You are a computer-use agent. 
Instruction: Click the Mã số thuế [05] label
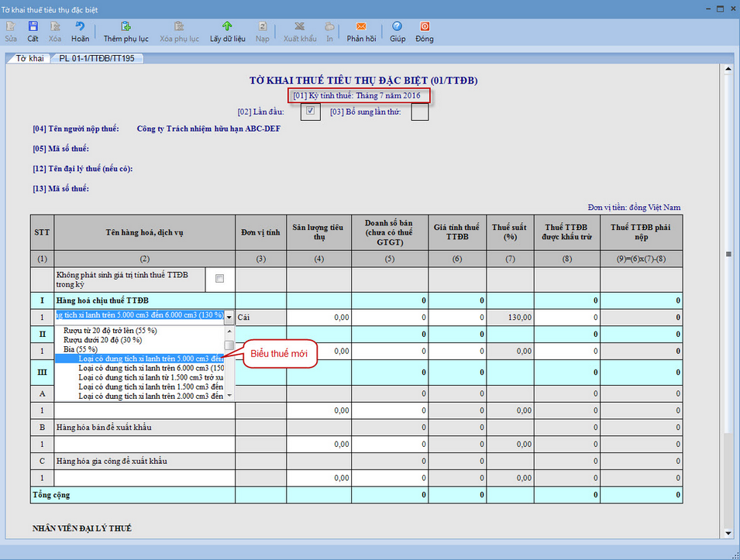(x=61, y=149)
